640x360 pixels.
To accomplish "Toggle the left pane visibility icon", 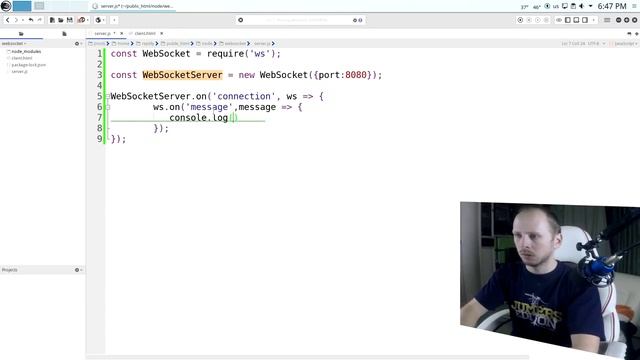I will click(x=567, y=20).
